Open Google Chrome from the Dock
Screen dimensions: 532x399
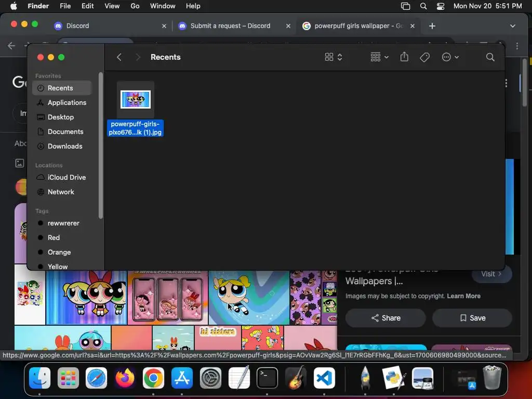tap(153, 378)
